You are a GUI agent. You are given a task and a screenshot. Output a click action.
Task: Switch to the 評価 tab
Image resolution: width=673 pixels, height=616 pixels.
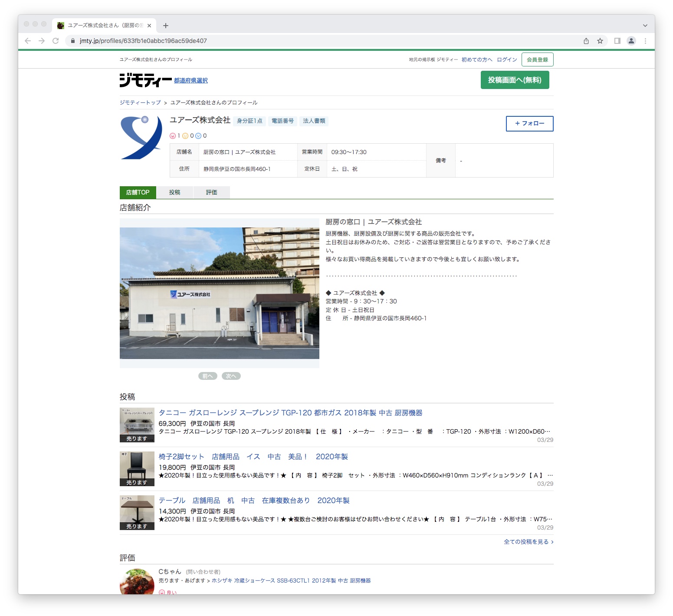[x=211, y=192]
